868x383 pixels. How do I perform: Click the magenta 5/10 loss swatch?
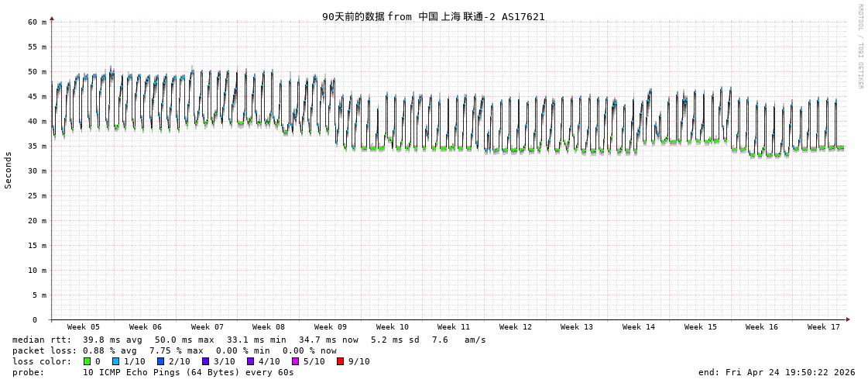pos(296,361)
